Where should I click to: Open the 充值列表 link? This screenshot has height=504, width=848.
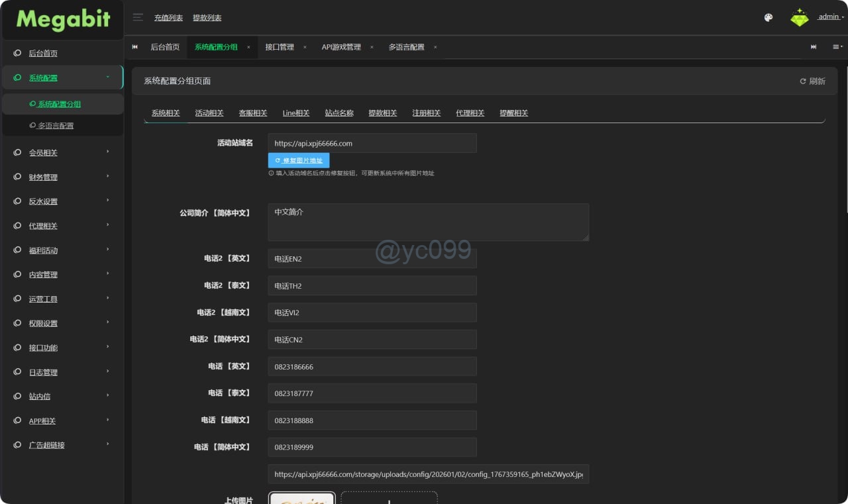[168, 18]
